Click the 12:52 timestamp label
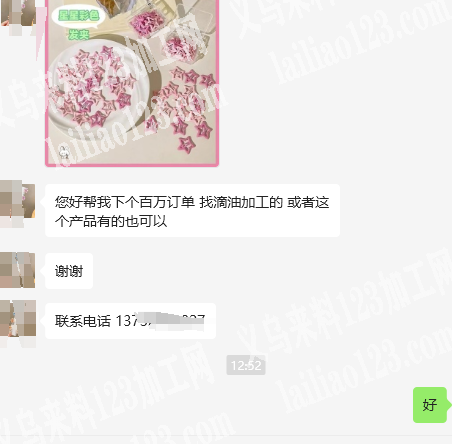This screenshot has width=452, height=444. click(x=246, y=365)
